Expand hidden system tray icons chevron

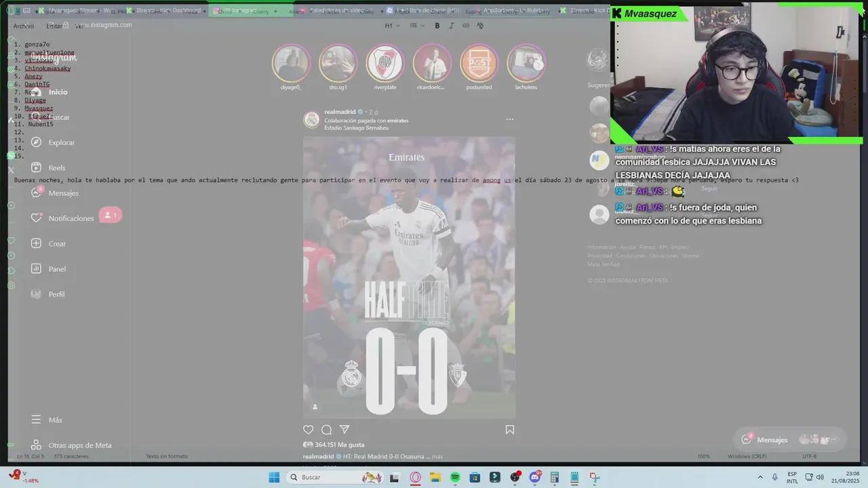(760, 477)
